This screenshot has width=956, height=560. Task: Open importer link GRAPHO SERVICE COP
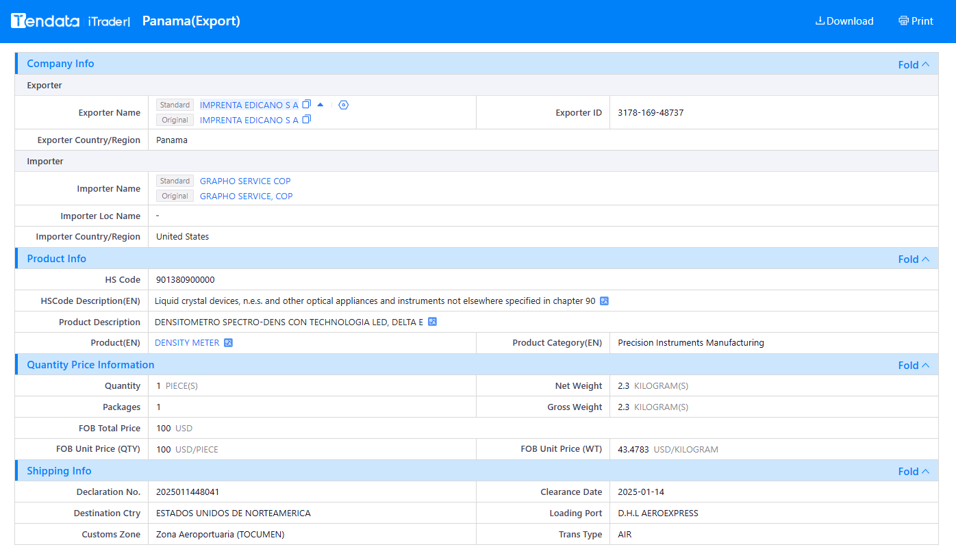(245, 181)
